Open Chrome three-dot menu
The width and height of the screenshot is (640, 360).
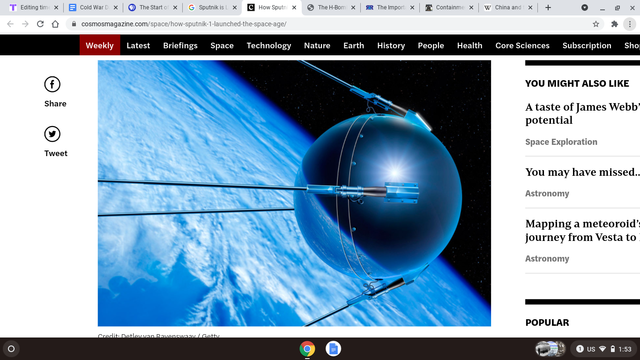pyautogui.click(x=630, y=24)
